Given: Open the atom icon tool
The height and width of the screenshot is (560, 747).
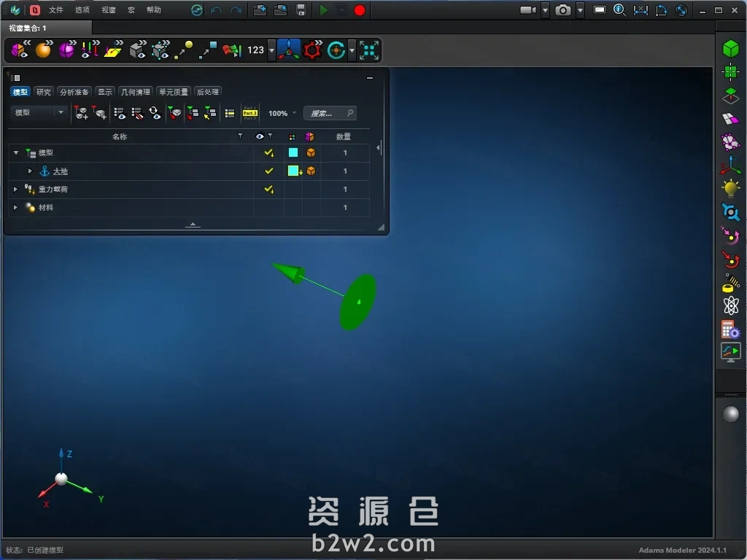Looking at the screenshot, I should tap(730, 306).
